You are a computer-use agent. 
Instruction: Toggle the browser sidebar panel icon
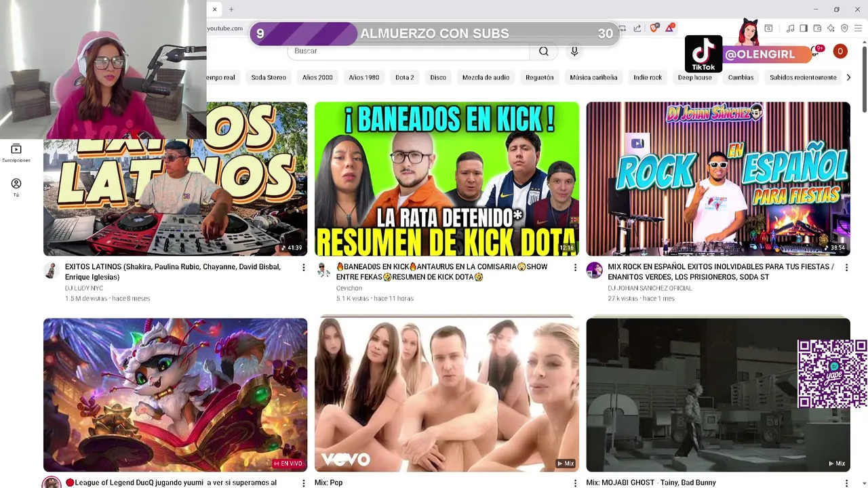click(804, 28)
